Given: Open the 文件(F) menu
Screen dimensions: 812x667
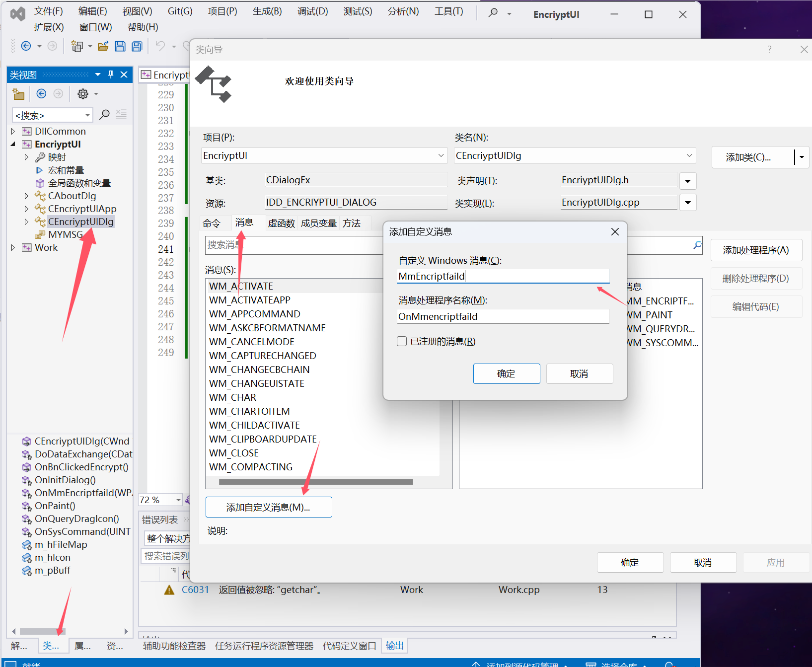Looking at the screenshot, I should (48, 11).
